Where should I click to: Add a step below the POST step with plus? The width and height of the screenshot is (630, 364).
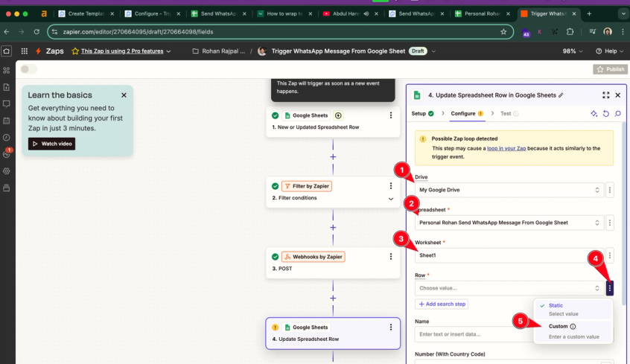(333, 298)
